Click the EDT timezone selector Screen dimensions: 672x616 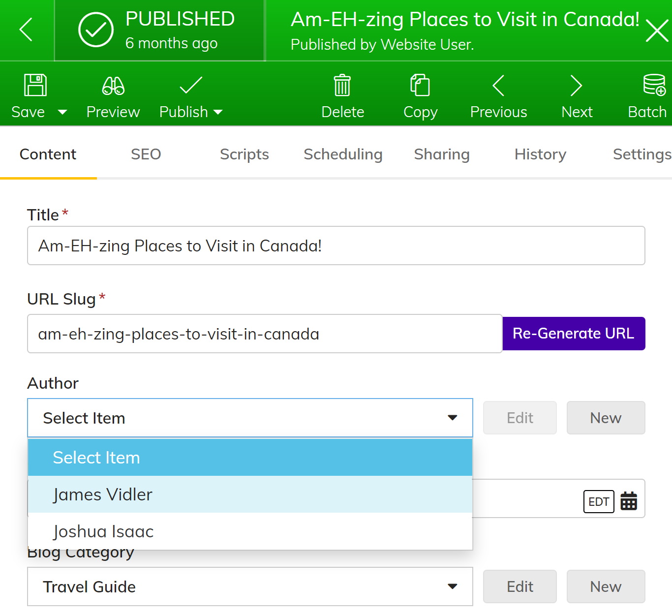[599, 501]
